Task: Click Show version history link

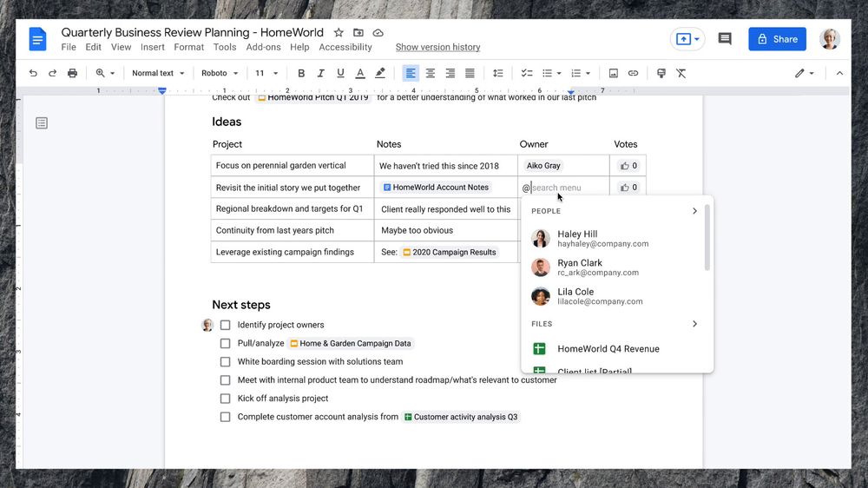Action: click(x=437, y=47)
